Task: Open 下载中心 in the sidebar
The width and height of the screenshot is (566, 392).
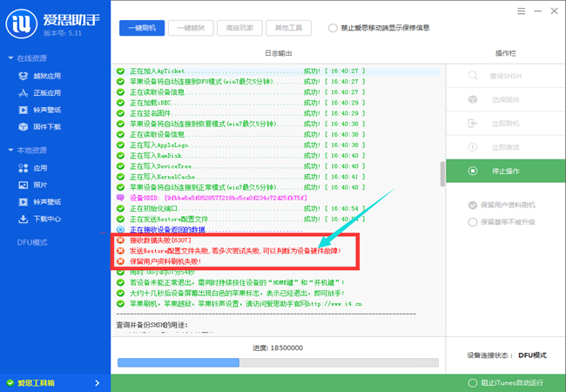Action: point(40,219)
